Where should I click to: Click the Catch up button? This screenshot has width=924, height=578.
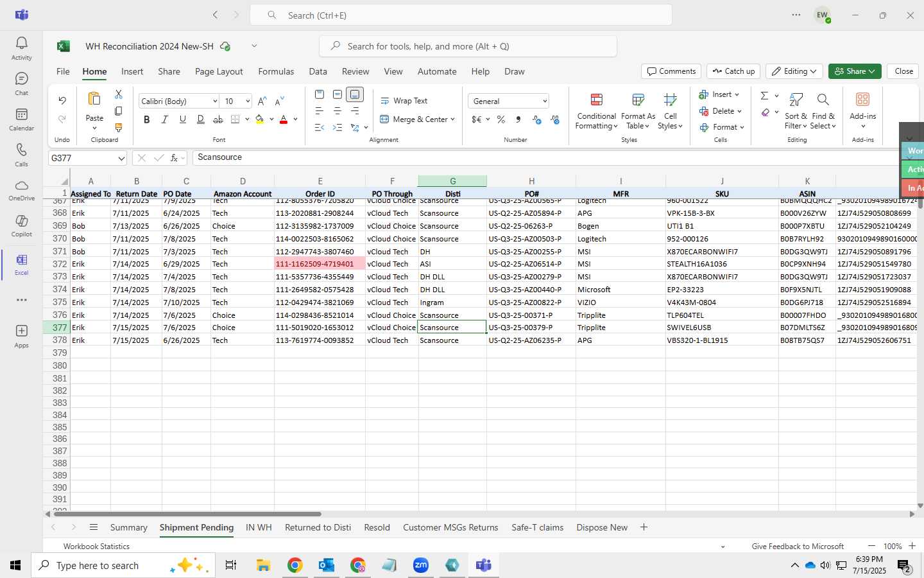733,71
